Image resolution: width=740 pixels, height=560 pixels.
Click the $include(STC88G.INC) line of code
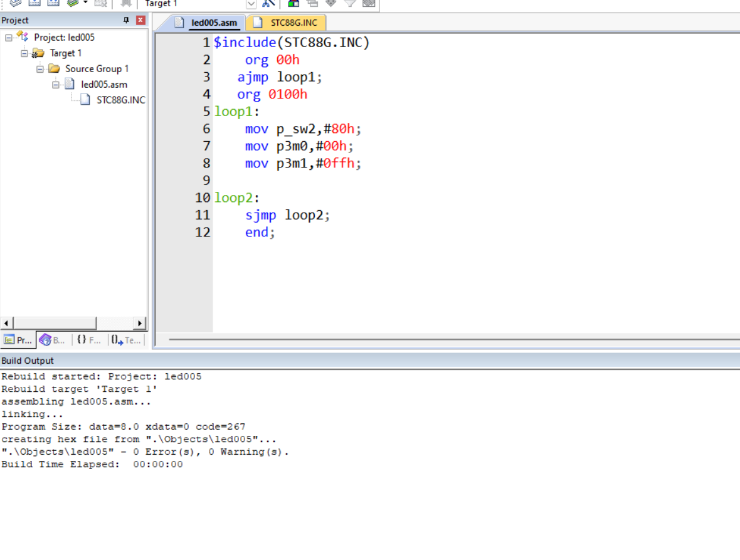click(292, 43)
